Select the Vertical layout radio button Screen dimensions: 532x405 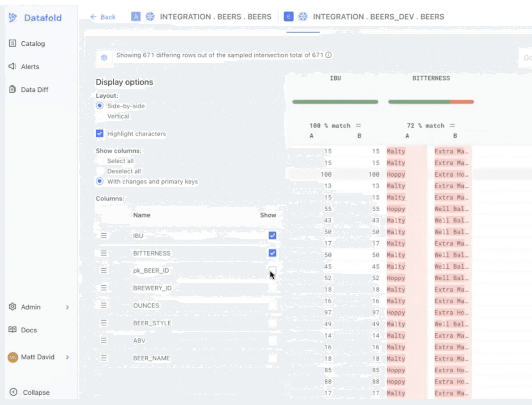coord(99,116)
